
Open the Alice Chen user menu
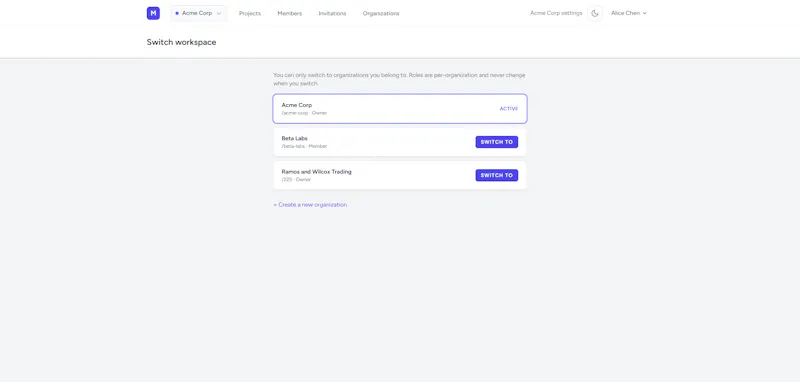click(x=629, y=13)
